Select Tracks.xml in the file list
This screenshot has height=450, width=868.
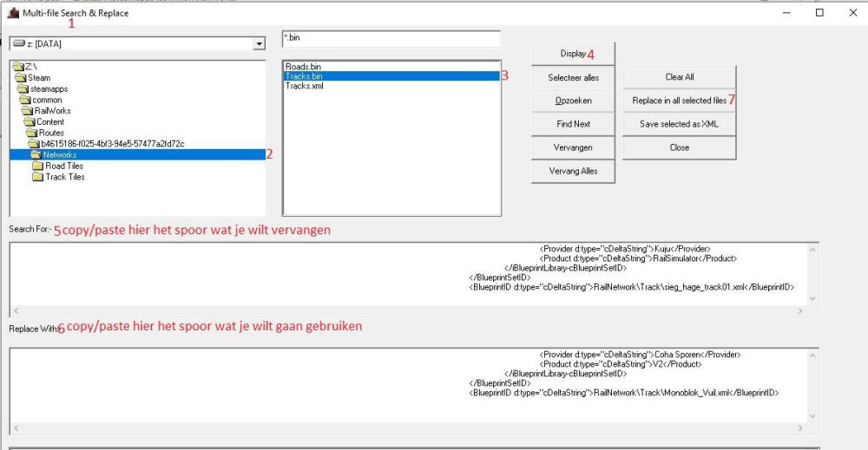[x=304, y=87]
